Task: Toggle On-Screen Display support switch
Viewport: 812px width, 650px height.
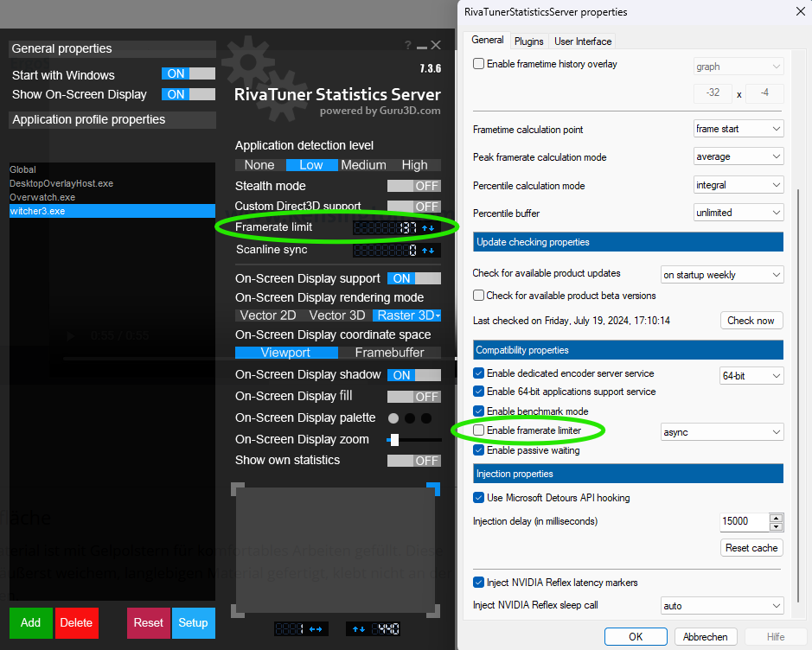Action: coord(413,278)
